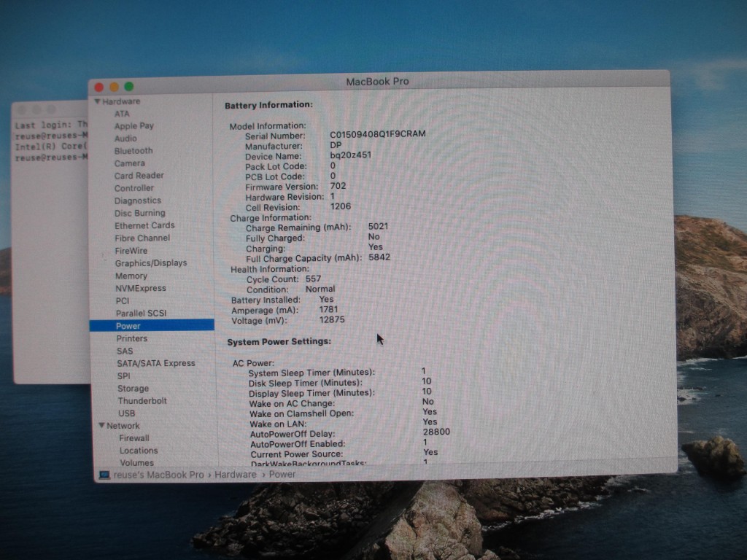Click the firmware version value 702

338,186
